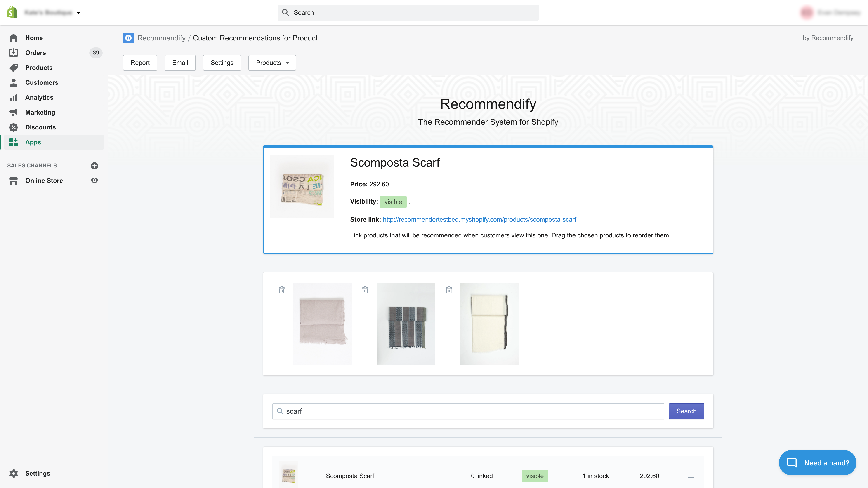The image size is (868, 488).
Task: Open Online Store sales channel
Action: [44, 181]
